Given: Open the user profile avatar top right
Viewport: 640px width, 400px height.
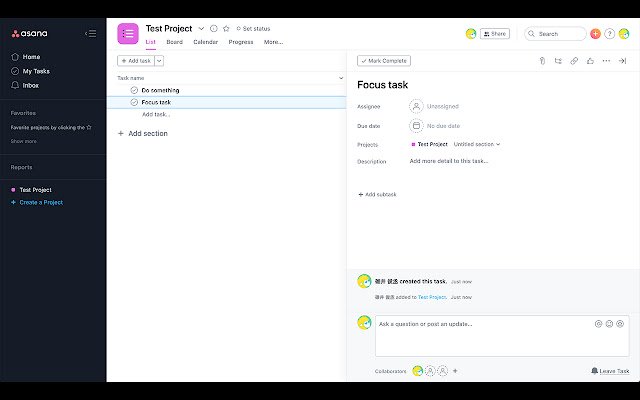Looking at the screenshot, I should point(624,34).
